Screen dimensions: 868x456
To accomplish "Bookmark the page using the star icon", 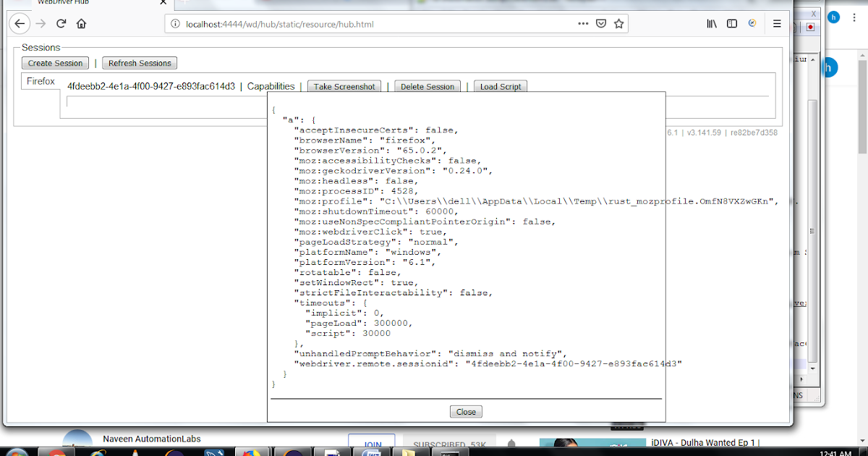I will coord(618,24).
